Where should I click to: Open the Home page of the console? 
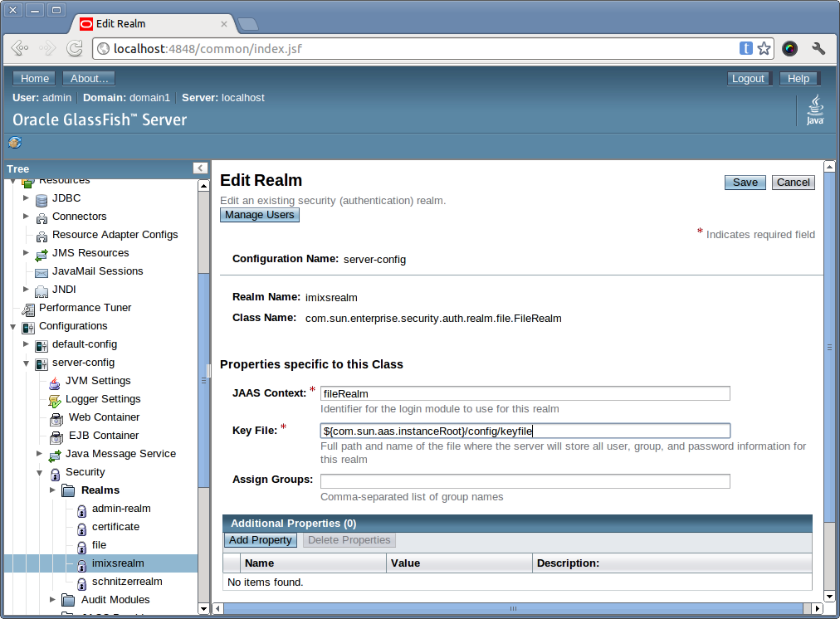pos(35,78)
